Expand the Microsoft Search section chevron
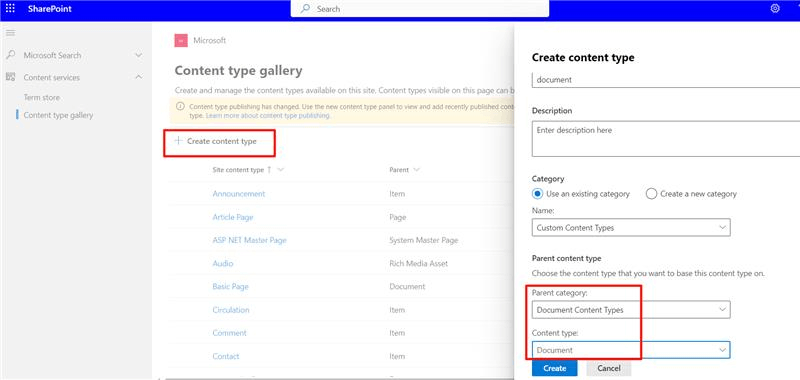Image resolution: width=800 pixels, height=380 pixels. [138, 55]
